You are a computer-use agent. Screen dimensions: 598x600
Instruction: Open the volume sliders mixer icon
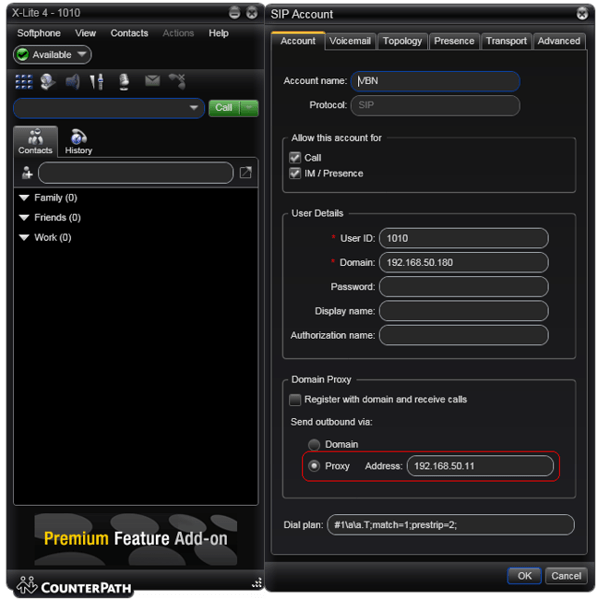pyautogui.click(x=96, y=82)
